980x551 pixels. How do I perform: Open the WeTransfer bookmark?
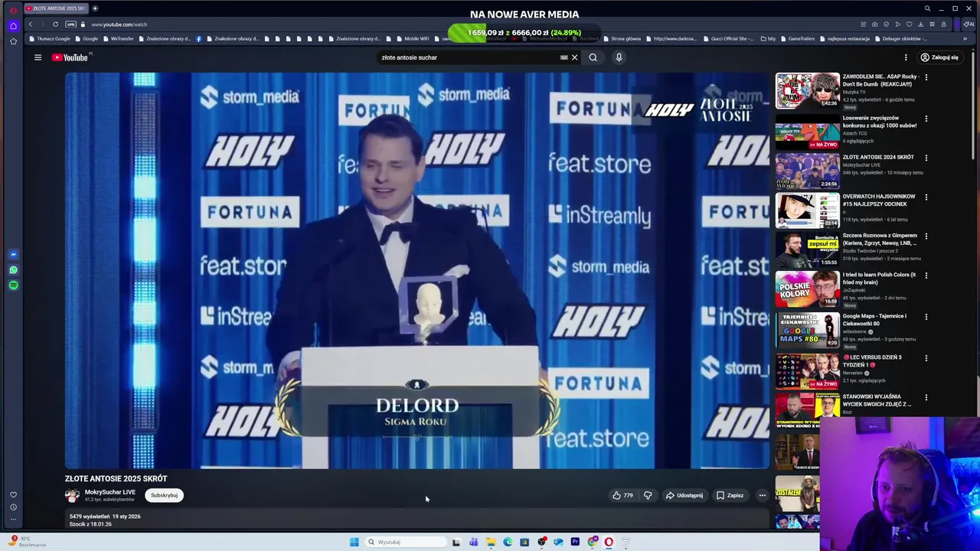point(118,38)
